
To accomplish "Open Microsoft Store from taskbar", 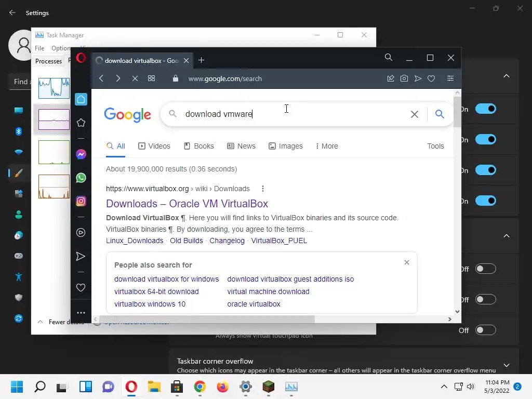I will pyautogui.click(x=177, y=387).
